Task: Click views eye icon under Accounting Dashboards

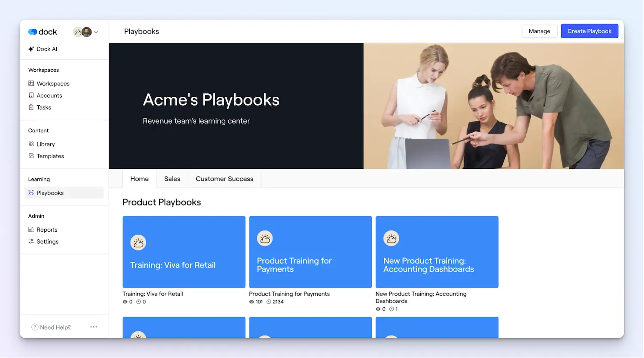Action: coord(378,309)
